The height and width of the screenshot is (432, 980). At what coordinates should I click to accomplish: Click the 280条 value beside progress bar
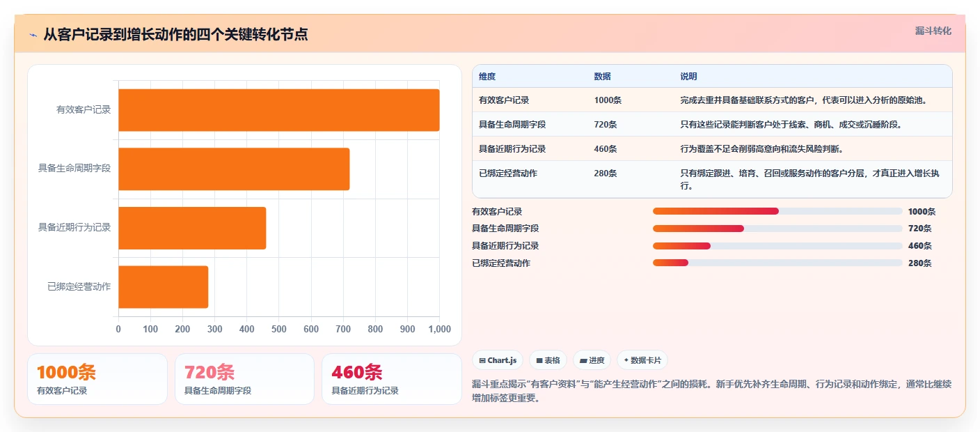point(919,263)
